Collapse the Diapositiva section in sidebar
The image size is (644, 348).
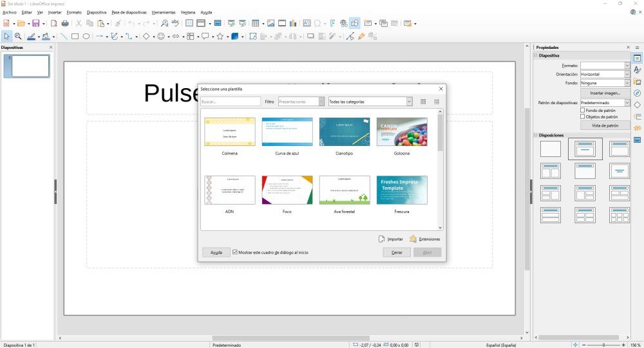coord(536,55)
